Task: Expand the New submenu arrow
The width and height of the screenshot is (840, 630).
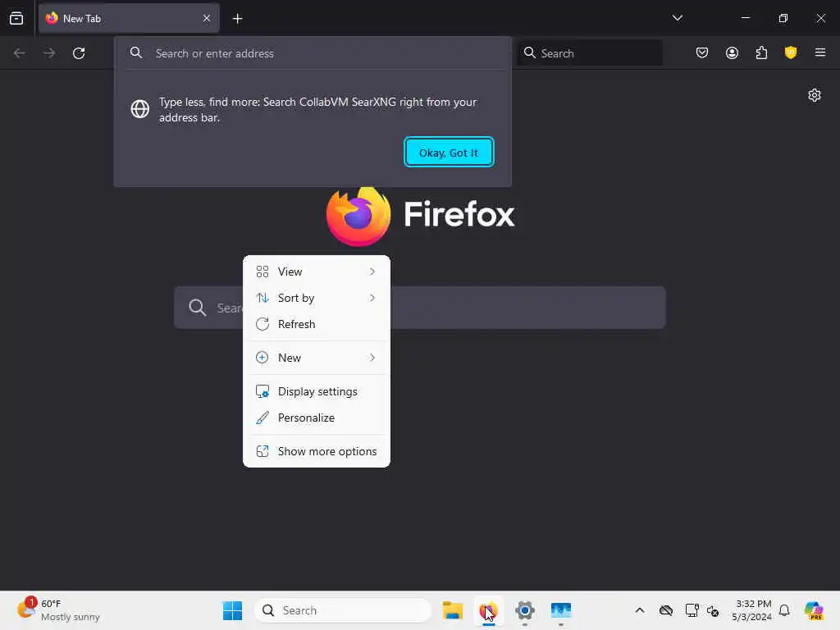Action: tap(372, 358)
